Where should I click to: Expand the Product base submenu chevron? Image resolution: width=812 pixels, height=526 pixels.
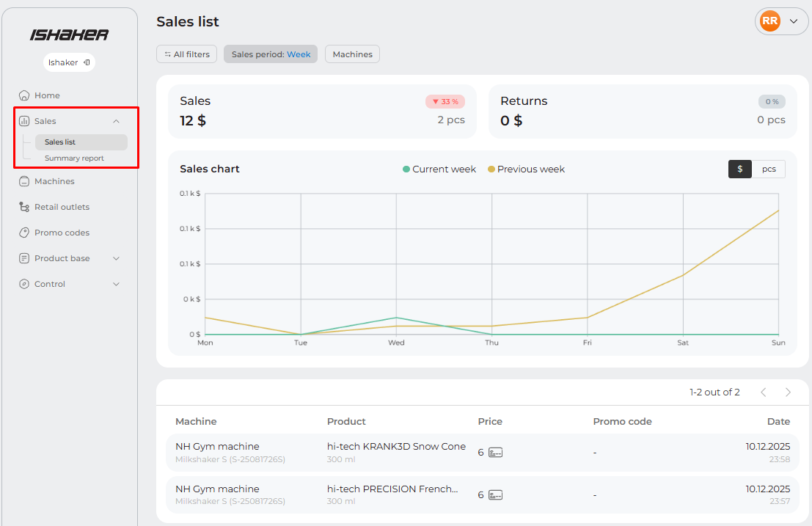click(x=116, y=258)
